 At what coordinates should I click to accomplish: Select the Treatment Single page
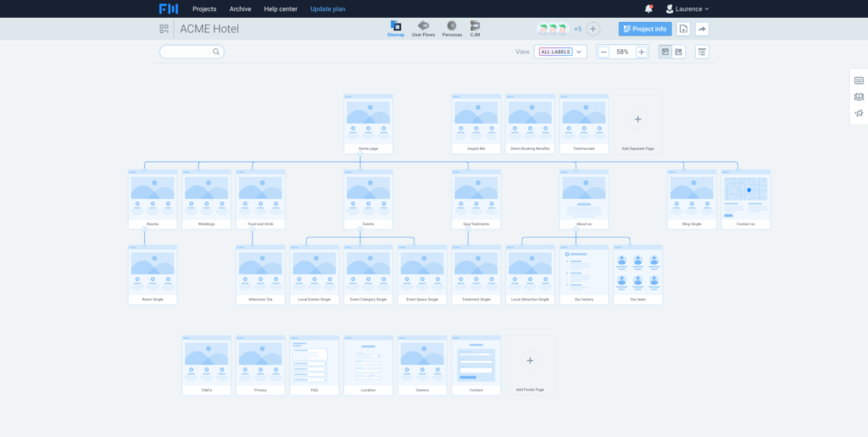pos(476,274)
